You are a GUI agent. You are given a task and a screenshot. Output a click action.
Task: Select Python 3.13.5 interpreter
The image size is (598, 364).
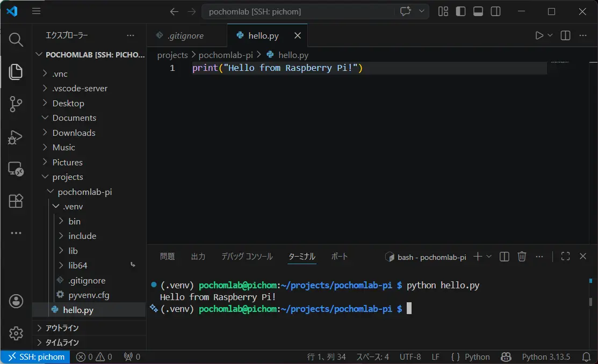tap(546, 357)
